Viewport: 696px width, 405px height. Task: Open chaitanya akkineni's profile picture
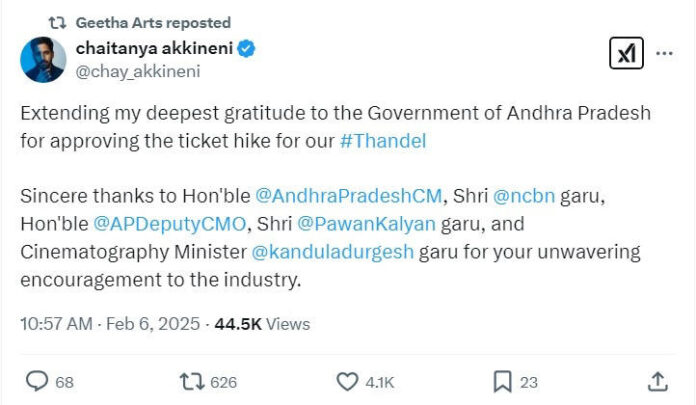[43, 59]
